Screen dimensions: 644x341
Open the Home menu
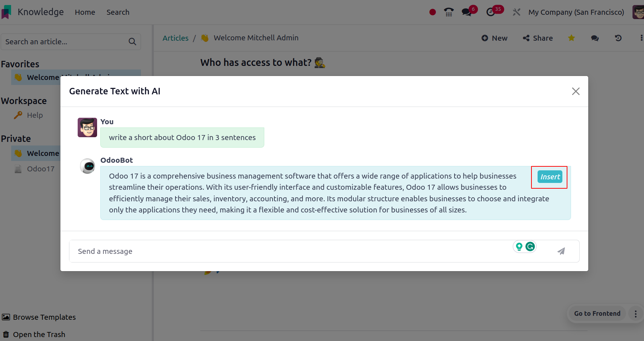tap(85, 12)
